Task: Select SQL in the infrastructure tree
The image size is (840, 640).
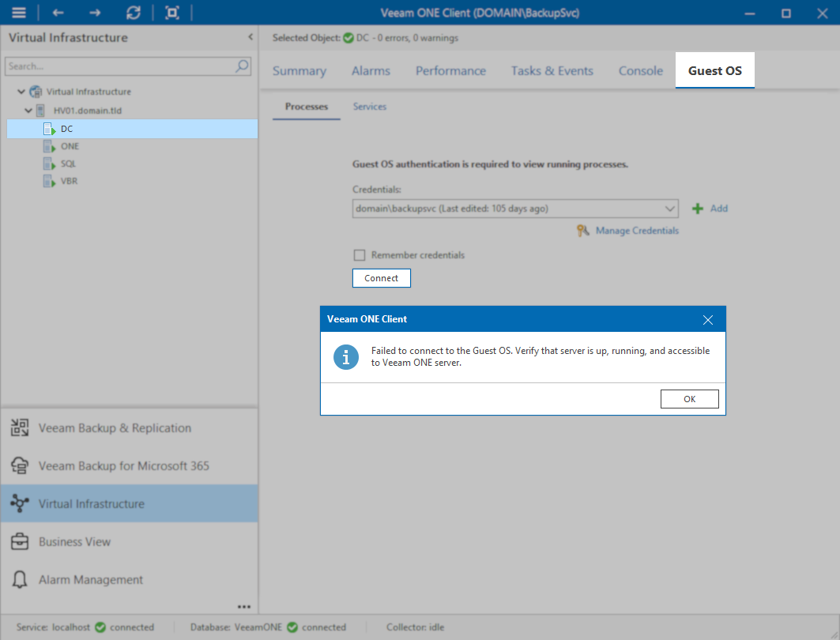Action: coord(68,164)
